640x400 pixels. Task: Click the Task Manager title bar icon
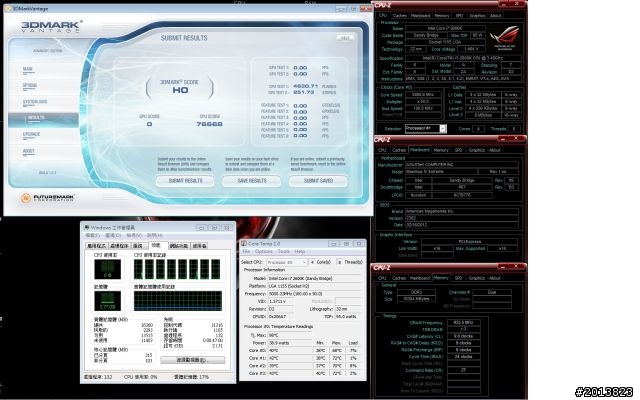click(x=87, y=227)
